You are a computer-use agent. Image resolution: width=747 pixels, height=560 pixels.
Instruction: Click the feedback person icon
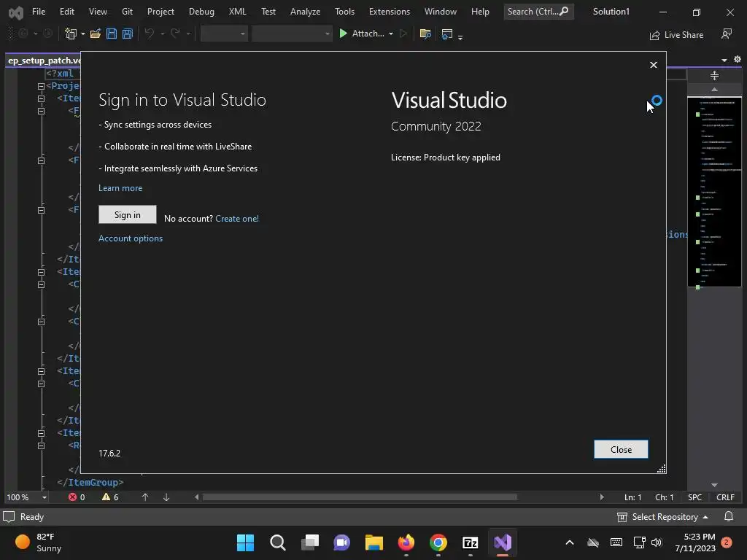pyautogui.click(x=727, y=34)
